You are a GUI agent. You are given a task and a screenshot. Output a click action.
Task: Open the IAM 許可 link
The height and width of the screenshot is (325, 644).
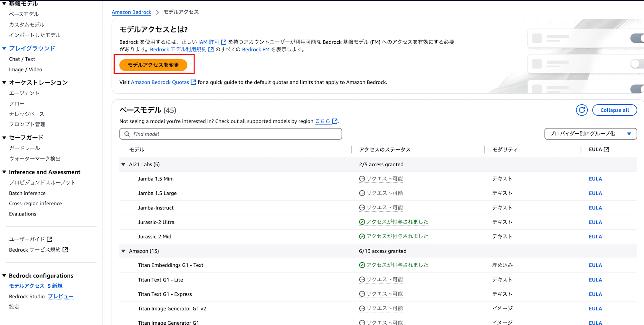pos(209,42)
